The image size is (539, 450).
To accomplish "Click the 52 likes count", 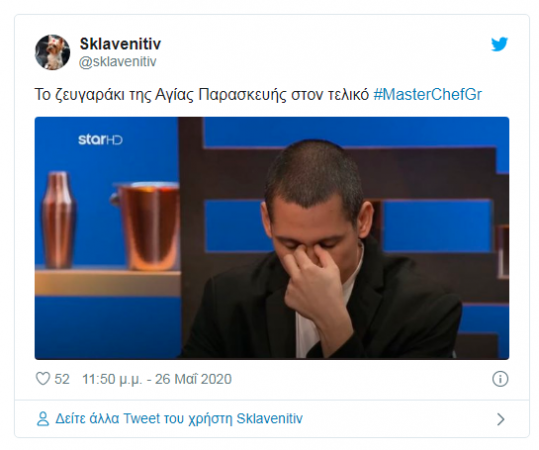I will pos(62,379).
